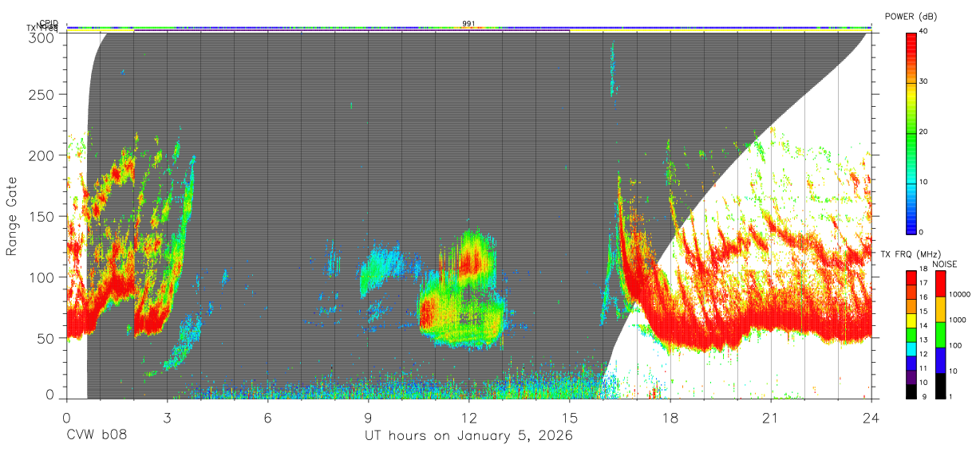Click the 250 range gate tick label

(43, 94)
